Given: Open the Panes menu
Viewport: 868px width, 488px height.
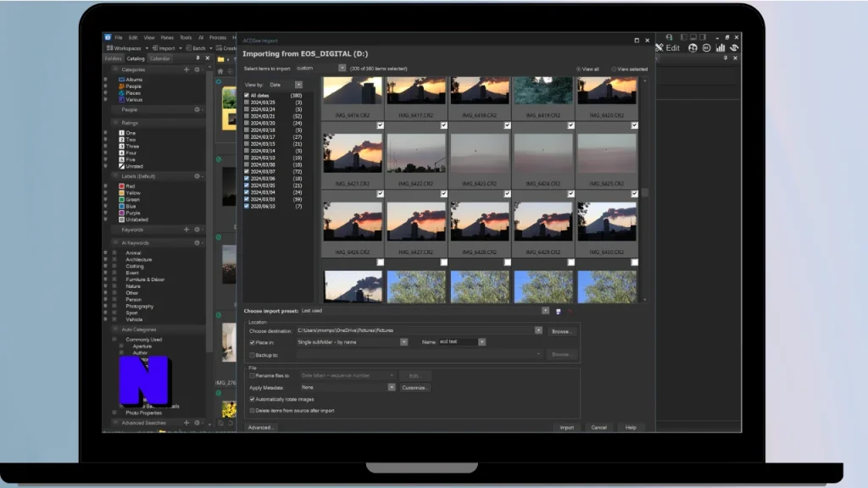Looking at the screenshot, I should tap(167, 37).
